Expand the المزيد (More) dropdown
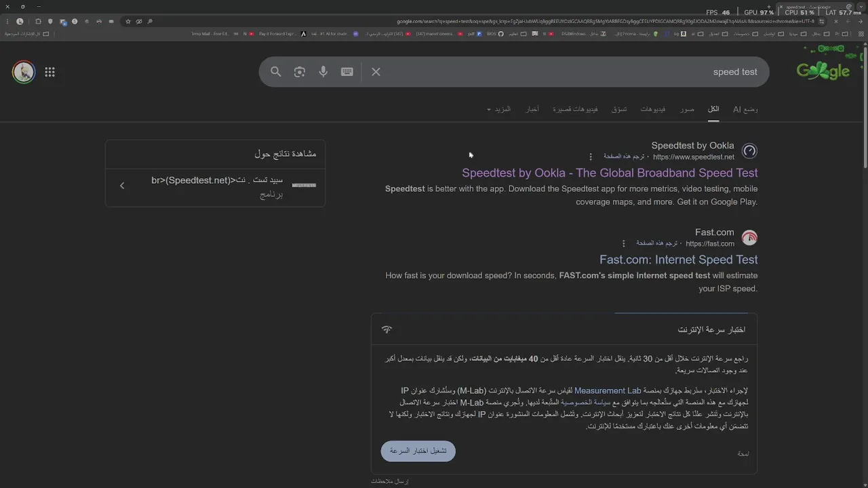 [498, 109]
